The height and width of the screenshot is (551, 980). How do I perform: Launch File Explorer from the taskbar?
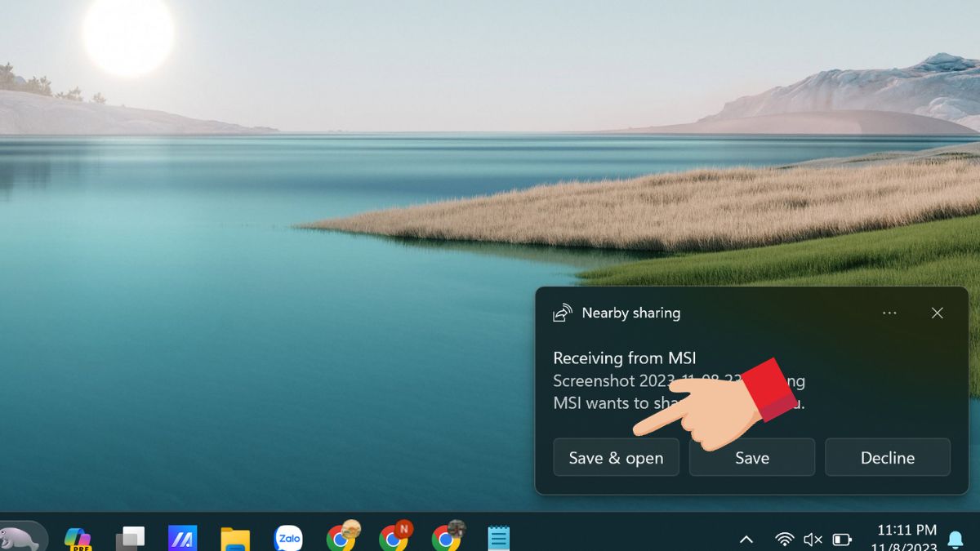235,539
